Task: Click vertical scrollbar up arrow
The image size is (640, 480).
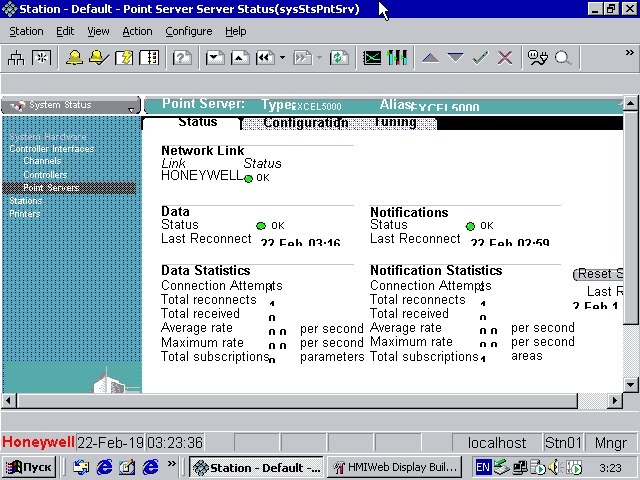Action: pyautogui.click(x=630, y=103)
